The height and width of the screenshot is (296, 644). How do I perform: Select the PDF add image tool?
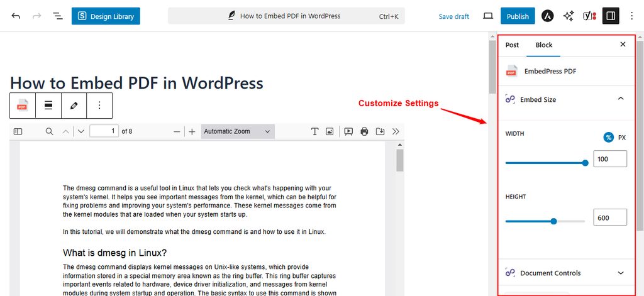coord(330,131)
